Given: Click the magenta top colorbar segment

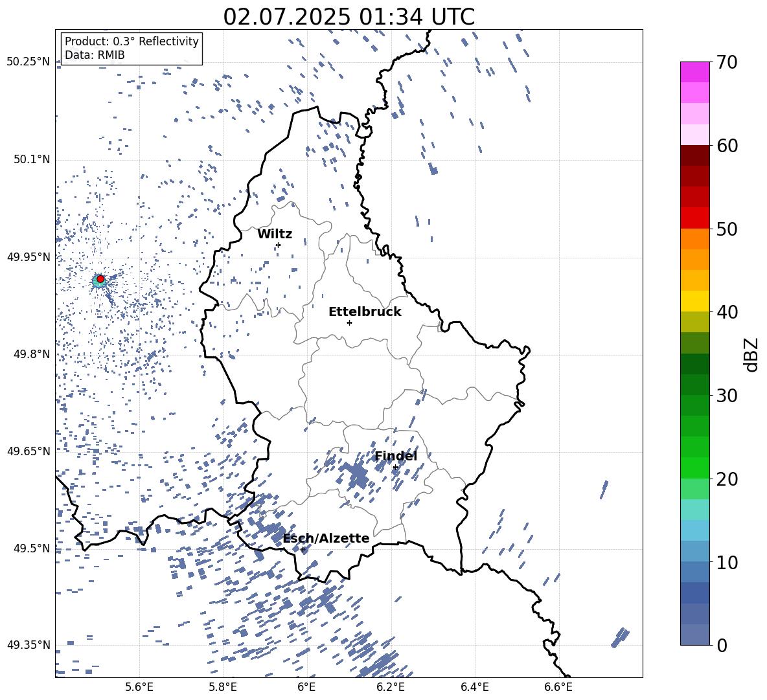Looking at the screenshot, I should [695, 72].
